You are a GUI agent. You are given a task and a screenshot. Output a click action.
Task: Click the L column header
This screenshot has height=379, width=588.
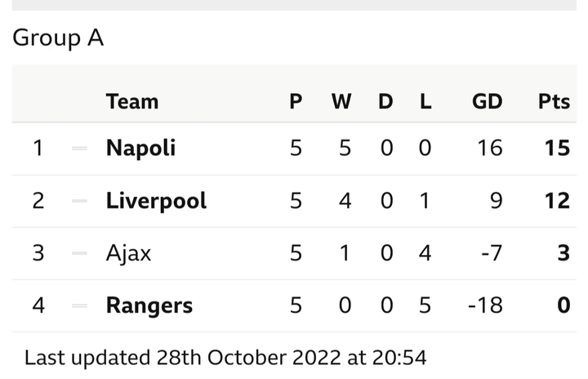click(x=425, y=101)
